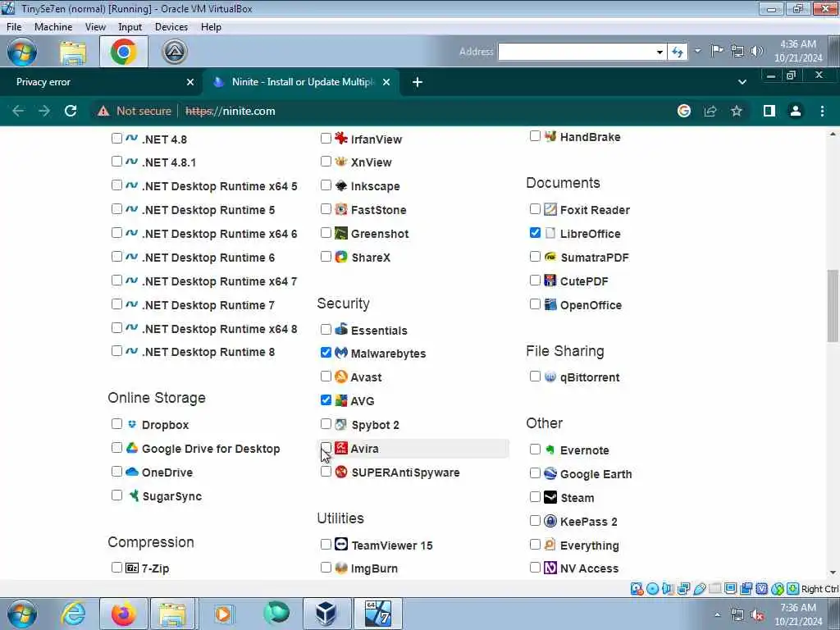Check the 7-Zip checkbox
840x630 pixels.
click(x=116, y=567)
